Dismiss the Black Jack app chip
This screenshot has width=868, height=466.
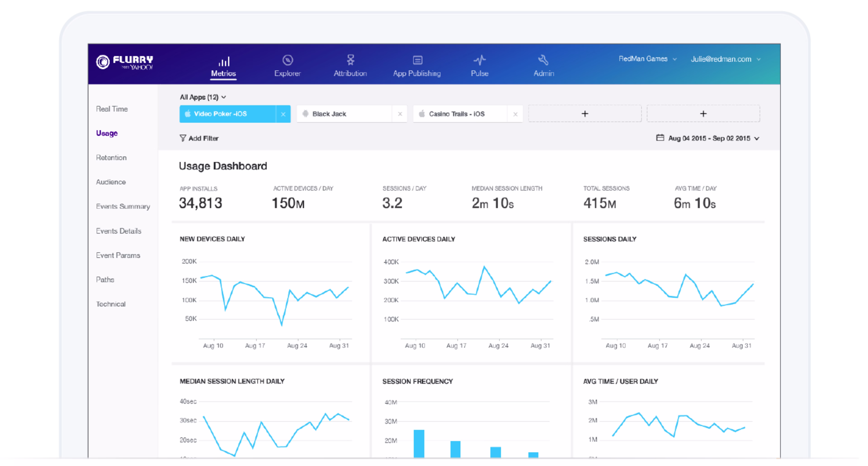[400, 114]
